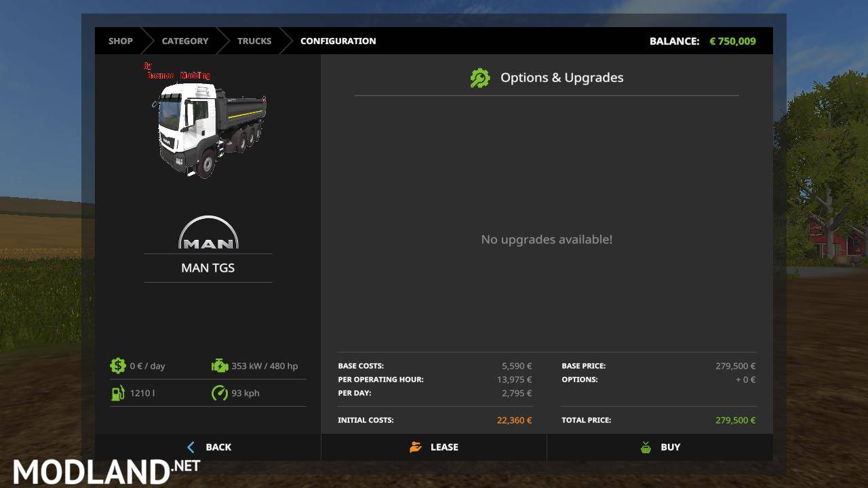868x488 pixels.
Task: Go to CATEGORY breadcrumb
Action: pyautogui.click(x=185, y=41)
